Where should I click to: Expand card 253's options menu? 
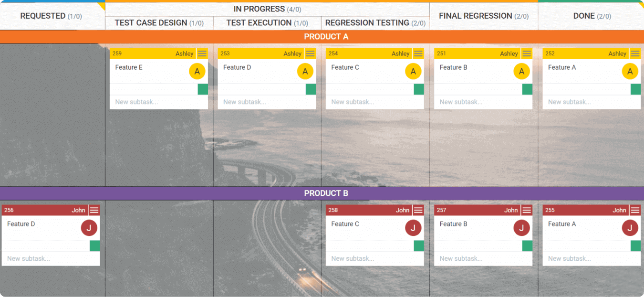coord(311,53)
